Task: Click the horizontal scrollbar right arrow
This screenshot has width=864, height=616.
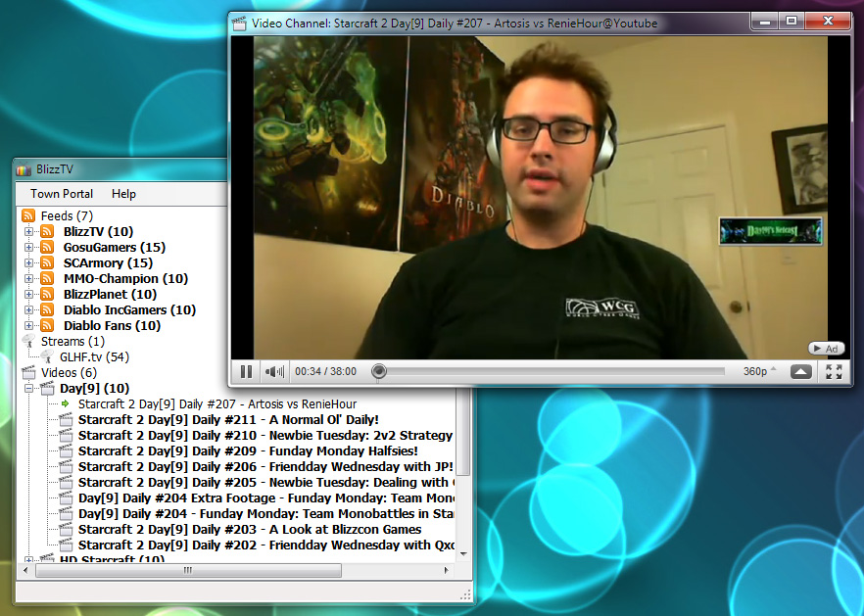Action: [x=447, y=570]
